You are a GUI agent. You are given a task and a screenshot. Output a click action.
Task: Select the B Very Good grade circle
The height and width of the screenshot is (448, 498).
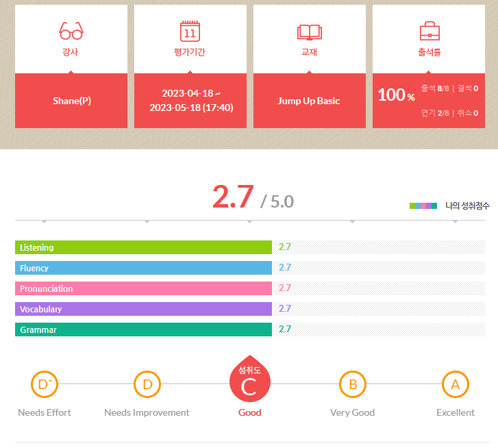pyautogui.click(x=353, y=384)
